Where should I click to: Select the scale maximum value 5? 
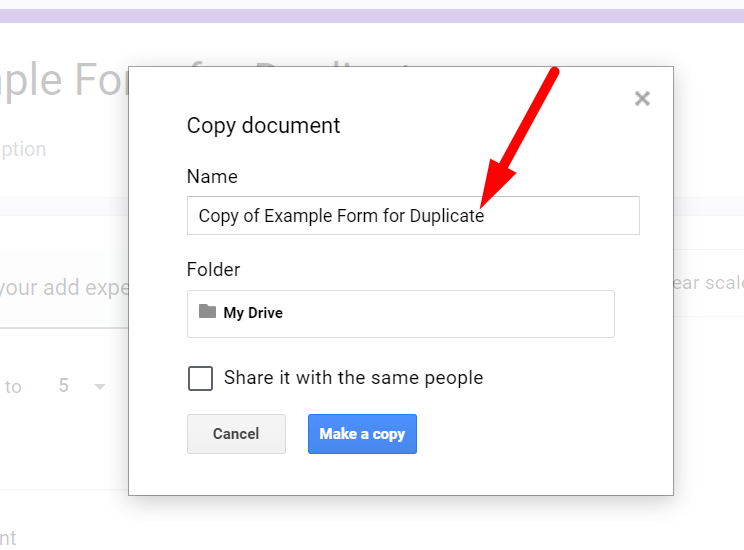point(63,386)
